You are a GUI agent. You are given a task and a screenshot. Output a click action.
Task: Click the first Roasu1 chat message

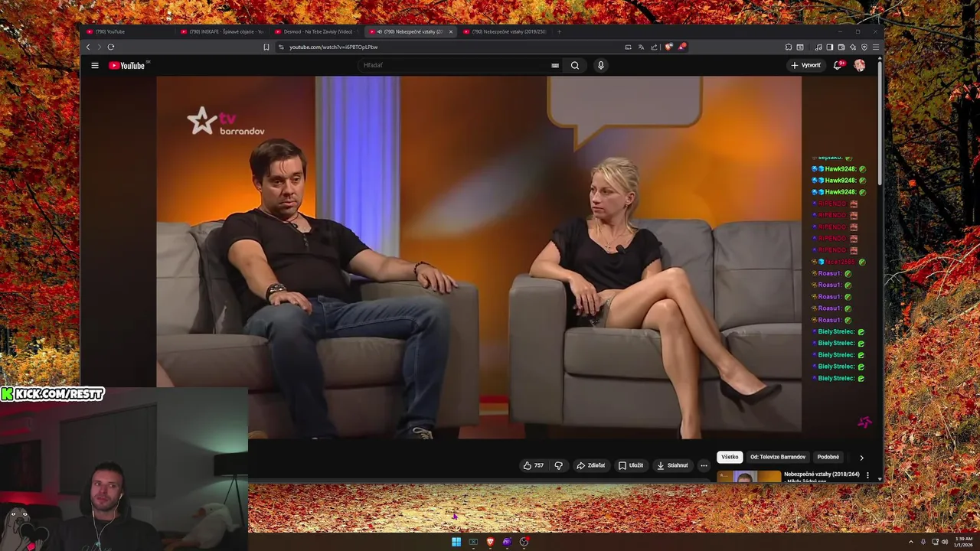pyautogui.click(x=831, y=273)
